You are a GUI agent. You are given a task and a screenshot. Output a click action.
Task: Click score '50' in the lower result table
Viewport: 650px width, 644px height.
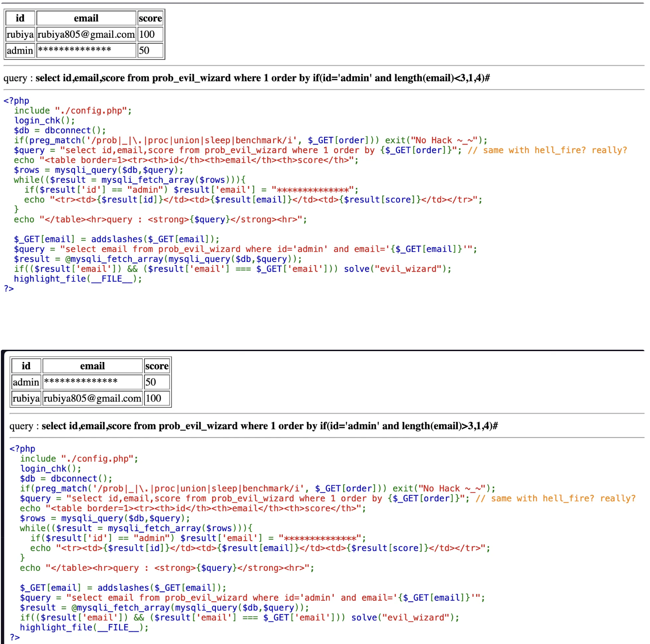[157, 382]
